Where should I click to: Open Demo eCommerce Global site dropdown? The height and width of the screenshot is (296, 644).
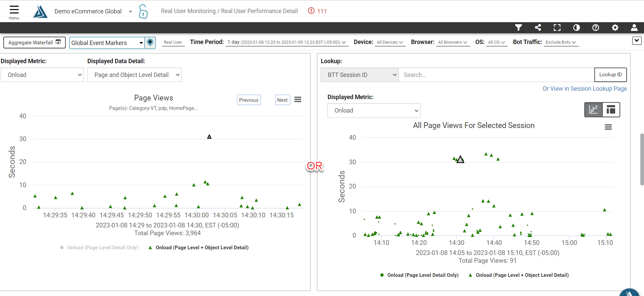point(93,11)
